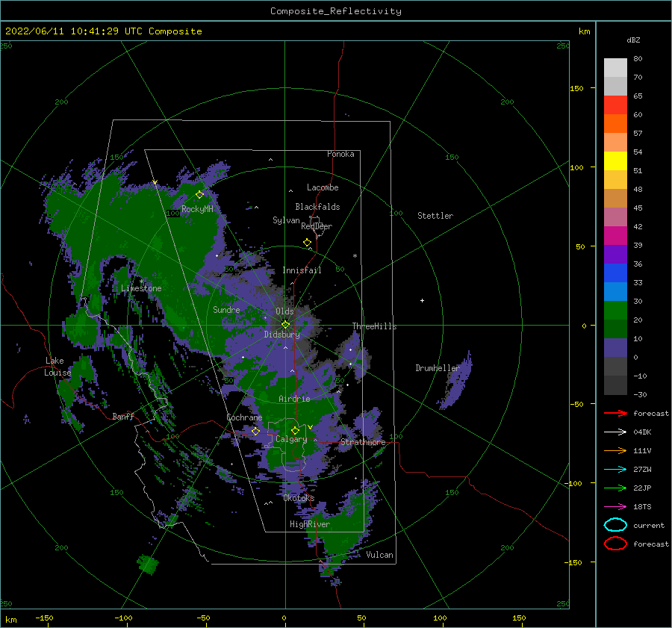Screen dimensions: 672x628
Task: Pick the blue swatch above 33 dBZ
Action: 615,273
